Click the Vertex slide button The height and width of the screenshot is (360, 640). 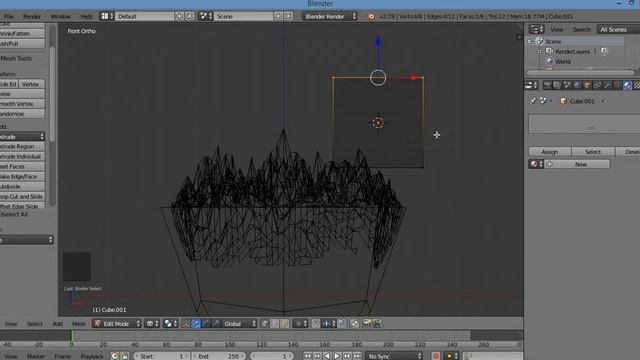[31, 84]
